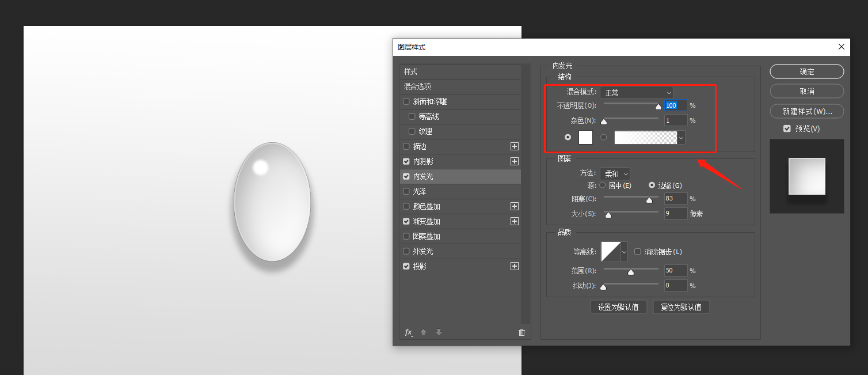
Task: Uncheck the 内发光 checkbox
Action: tap(406, 176)
